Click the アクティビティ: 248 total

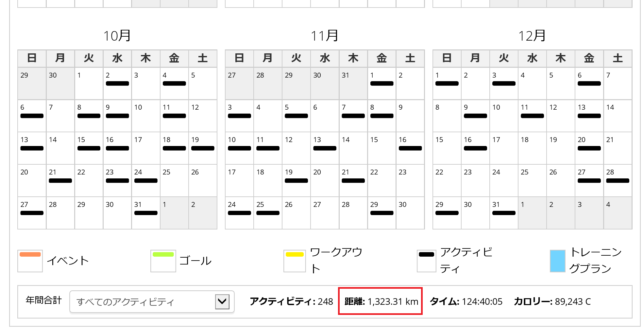(x=291, y=301)
